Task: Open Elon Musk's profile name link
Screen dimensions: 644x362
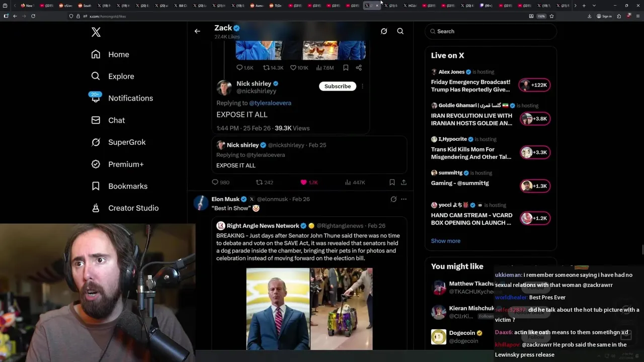Action: [x=225, y=199]
